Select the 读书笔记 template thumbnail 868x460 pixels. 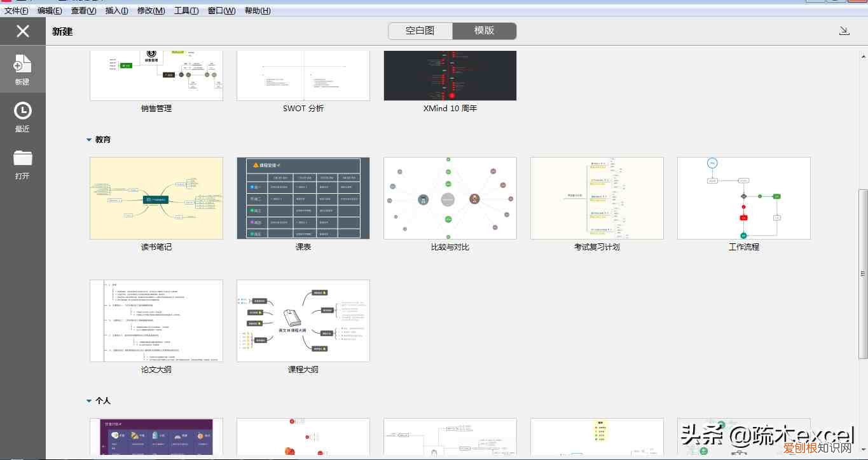[x=156, y=198]
